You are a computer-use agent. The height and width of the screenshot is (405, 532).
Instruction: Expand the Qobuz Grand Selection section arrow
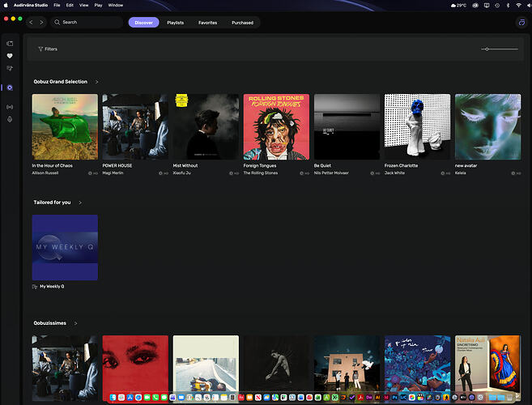click(96, 82)
